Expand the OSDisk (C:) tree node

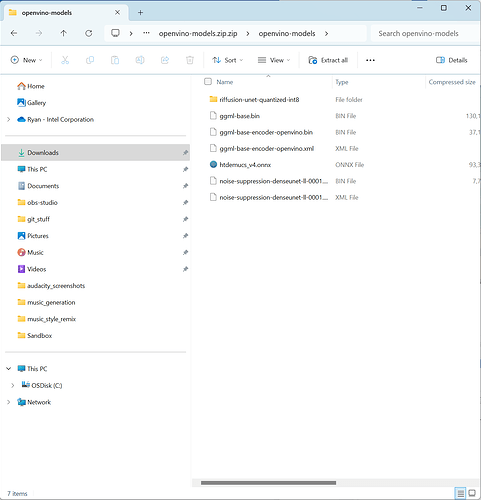coord(13,385)
